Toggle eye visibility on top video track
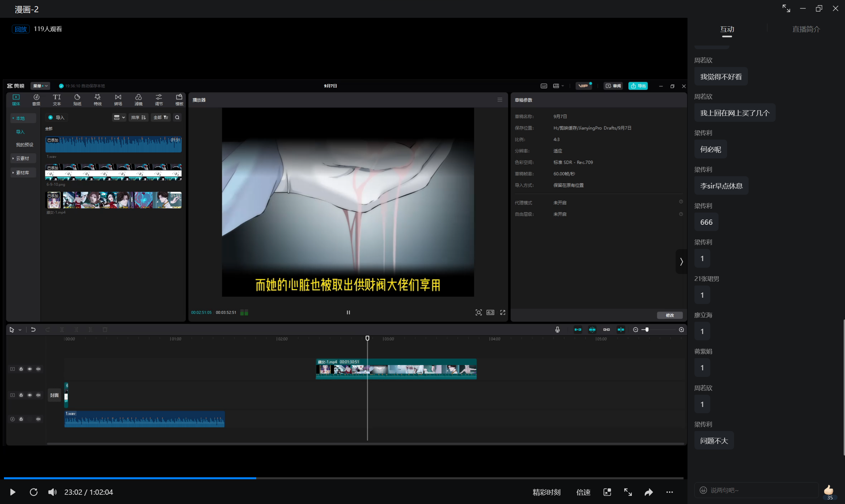The width and height of the screenshot is (845, 504). pyautogui.click(x=30, y=369)
